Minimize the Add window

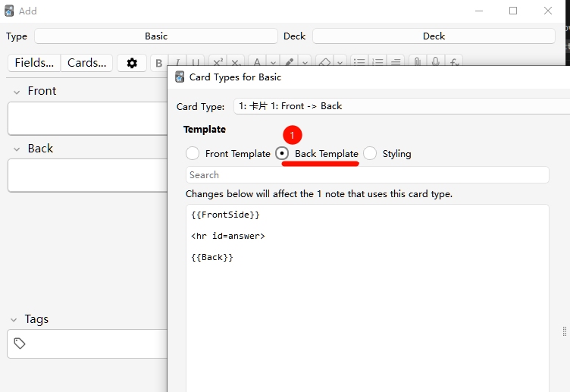[479, 11]
